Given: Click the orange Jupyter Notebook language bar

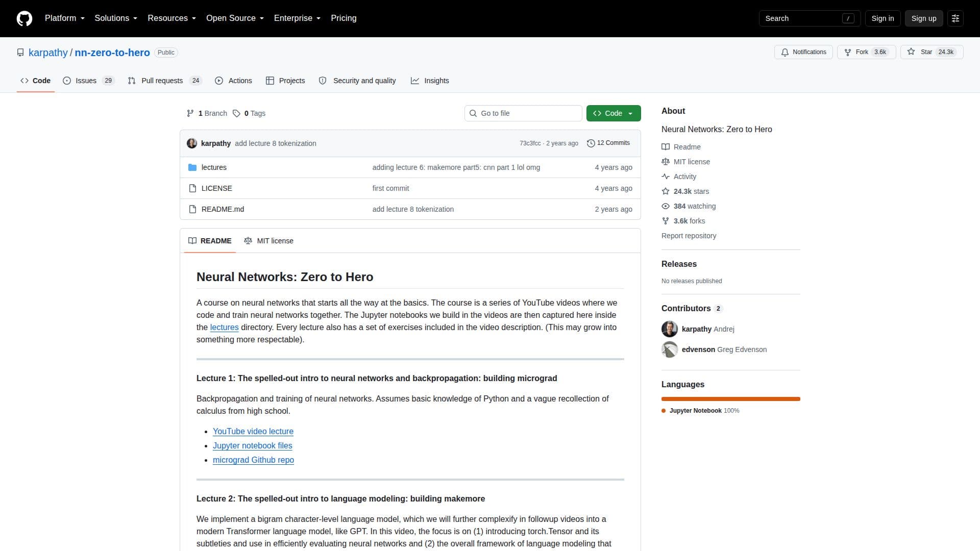Looking at the screenshot, I should (x=731, y=399).
